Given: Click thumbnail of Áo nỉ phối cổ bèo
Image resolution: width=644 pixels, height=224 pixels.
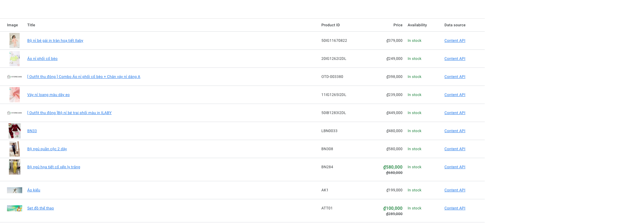Looking at the screenshot, I should coord(15,59).
